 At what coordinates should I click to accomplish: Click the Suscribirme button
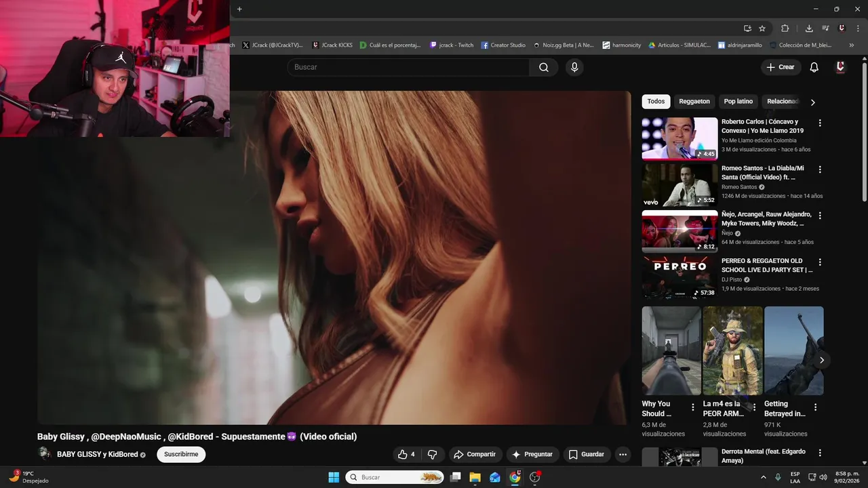click(181, 454)
